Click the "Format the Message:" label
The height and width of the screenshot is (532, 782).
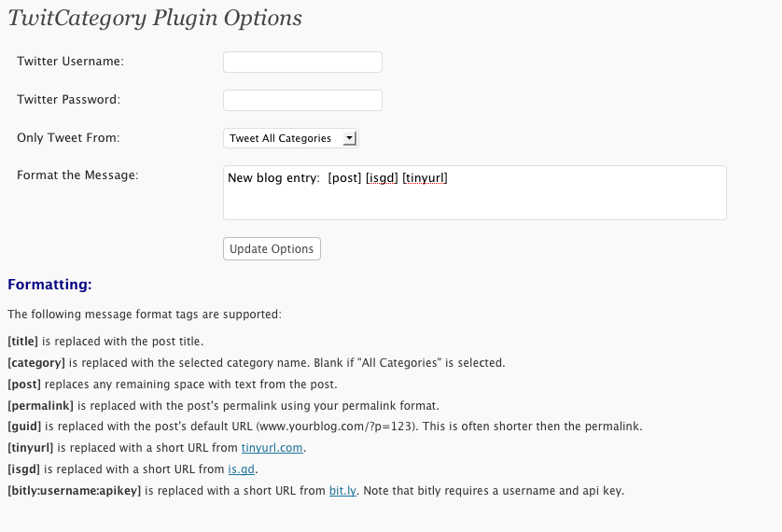coord(77,175)
